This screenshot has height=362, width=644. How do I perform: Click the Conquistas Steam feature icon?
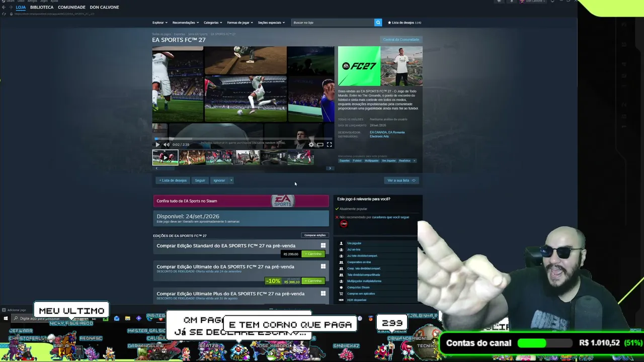click(341, 287)
